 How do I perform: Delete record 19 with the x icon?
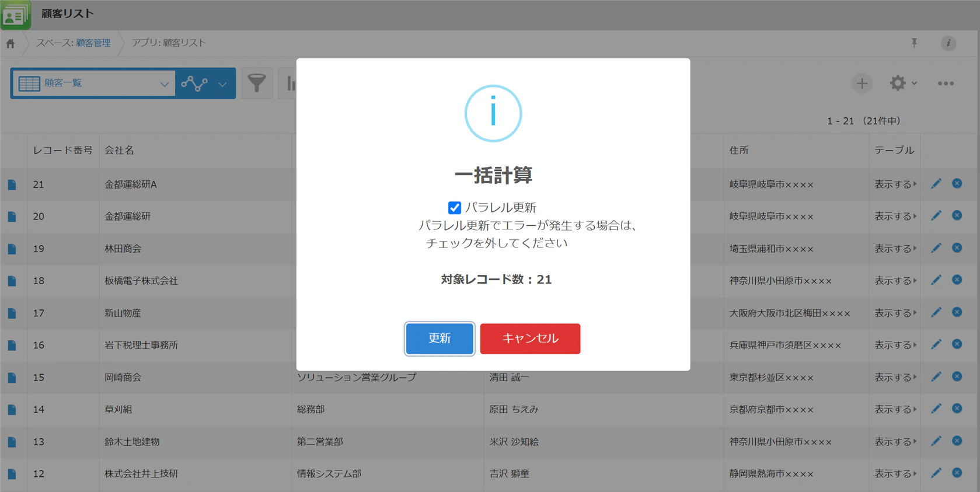point(957,248)
